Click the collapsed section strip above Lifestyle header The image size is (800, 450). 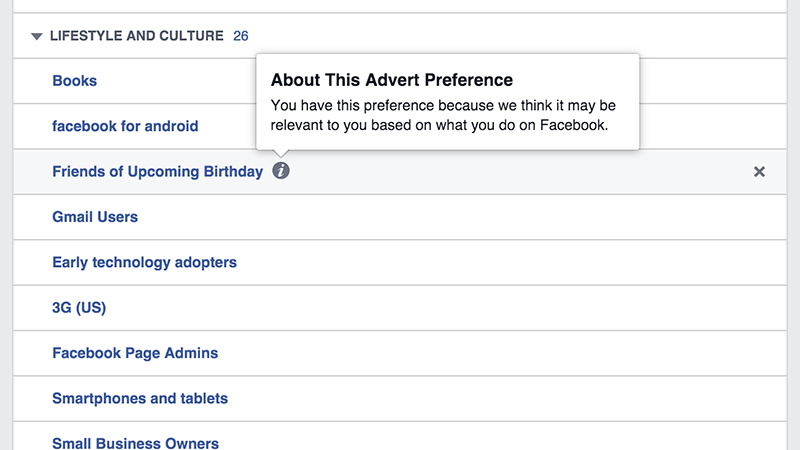[x=400, y=6]
